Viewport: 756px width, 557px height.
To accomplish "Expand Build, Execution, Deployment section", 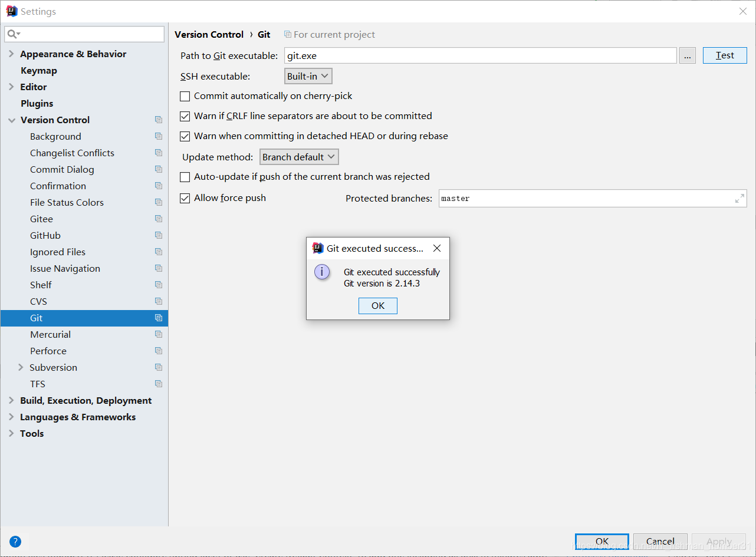I will tap(11, 400).
